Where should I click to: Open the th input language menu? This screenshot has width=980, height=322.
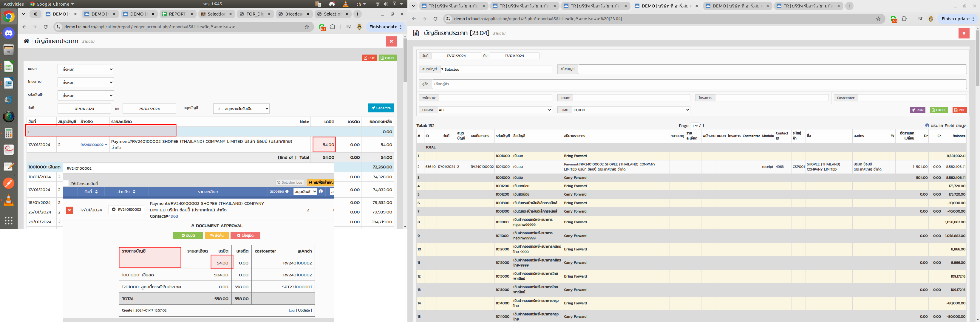coord(361,4)
